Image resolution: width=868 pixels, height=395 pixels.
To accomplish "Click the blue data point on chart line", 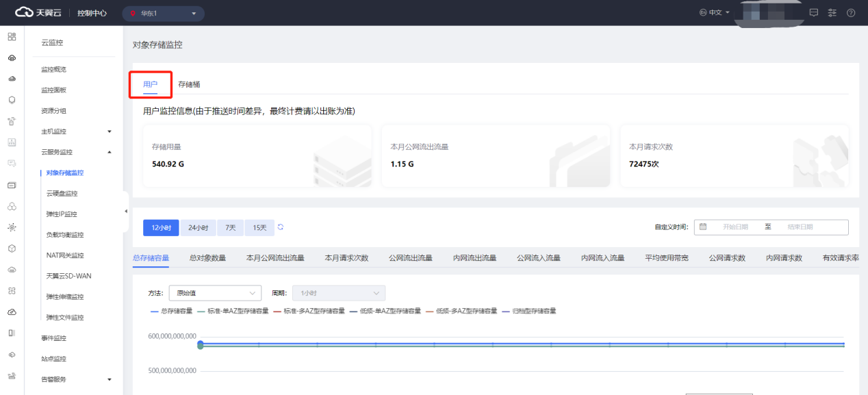I will (x=201, y=344).
